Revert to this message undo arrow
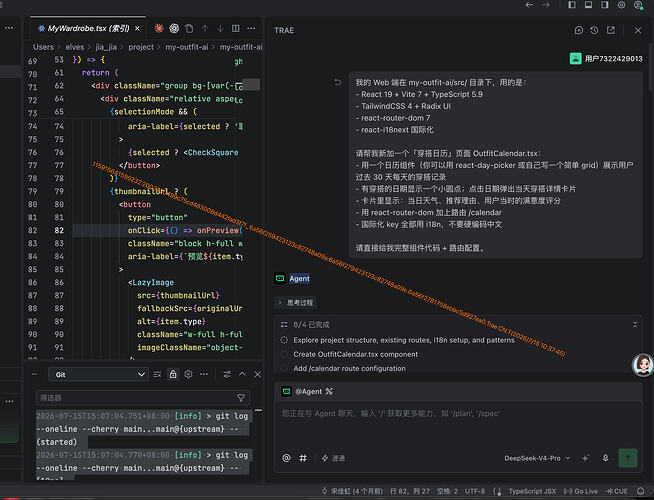 pyautogui.click(x=337, y=82)
